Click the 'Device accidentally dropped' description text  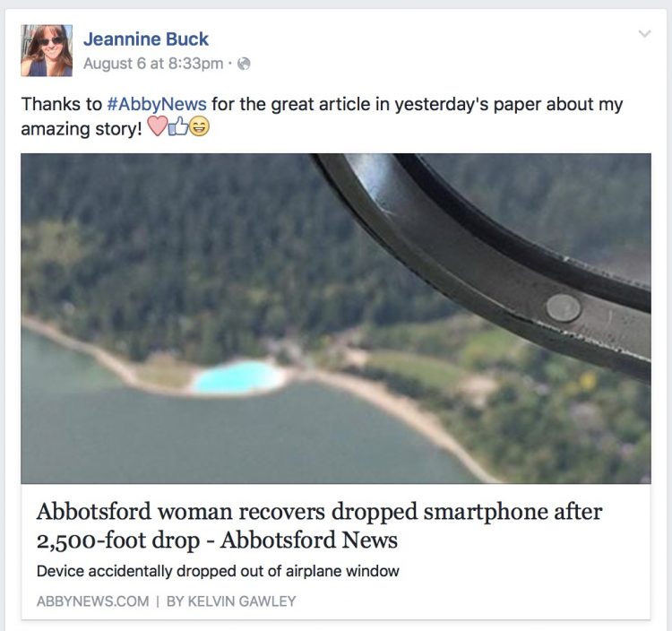pos(218,571)
